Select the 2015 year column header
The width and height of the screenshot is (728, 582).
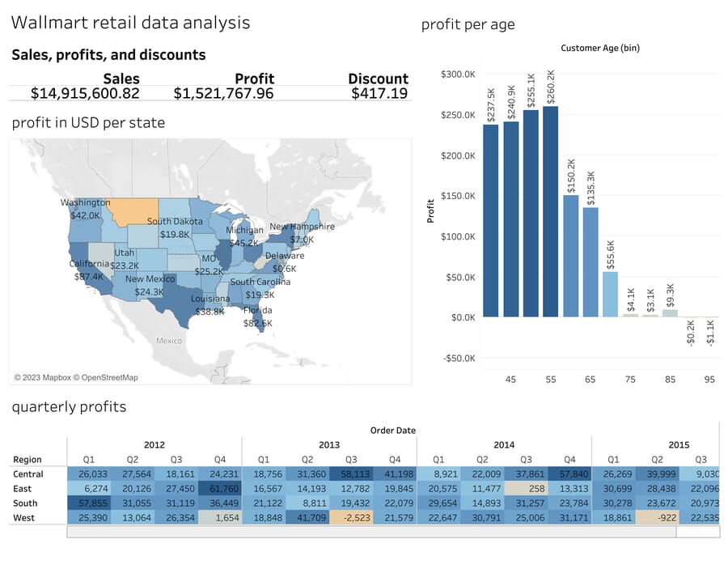679,445
